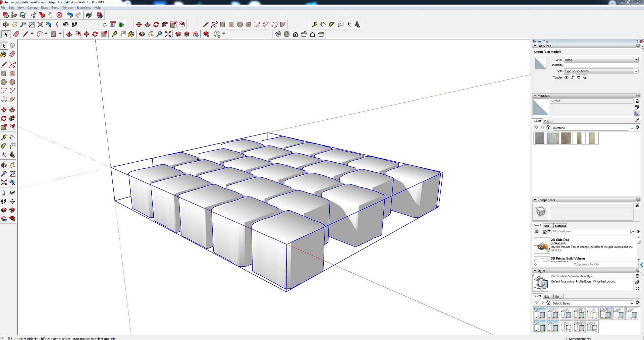Open the Mix tab in Styles panel

pos(557,296)
